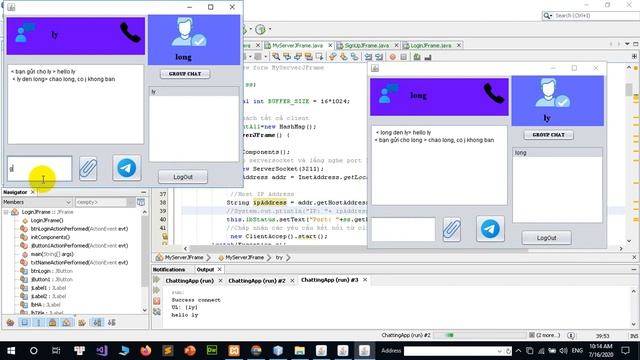Image resolution: width=640 pixels, height=360 pixels.
Task: Select txtNameActionPerformed in Navigator
Action: [79, 262]
